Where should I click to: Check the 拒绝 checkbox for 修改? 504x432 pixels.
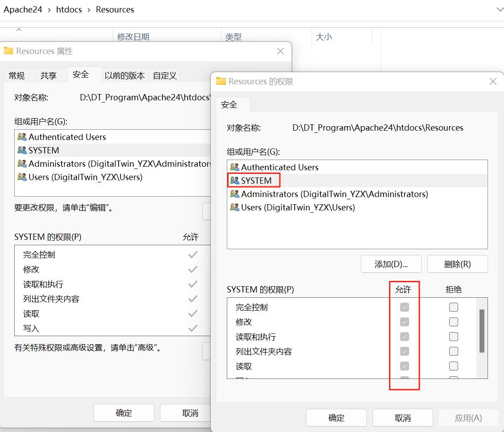(453, 321)
